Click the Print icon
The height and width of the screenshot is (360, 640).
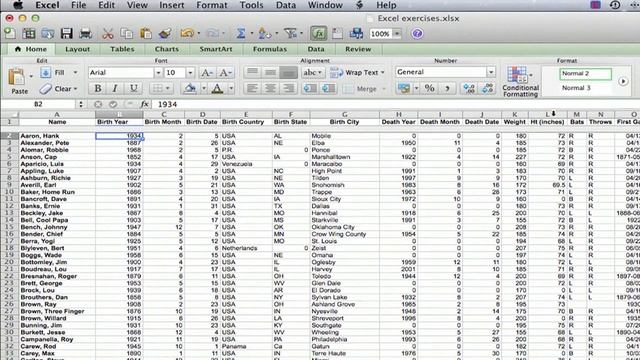[x=86, y=33]
